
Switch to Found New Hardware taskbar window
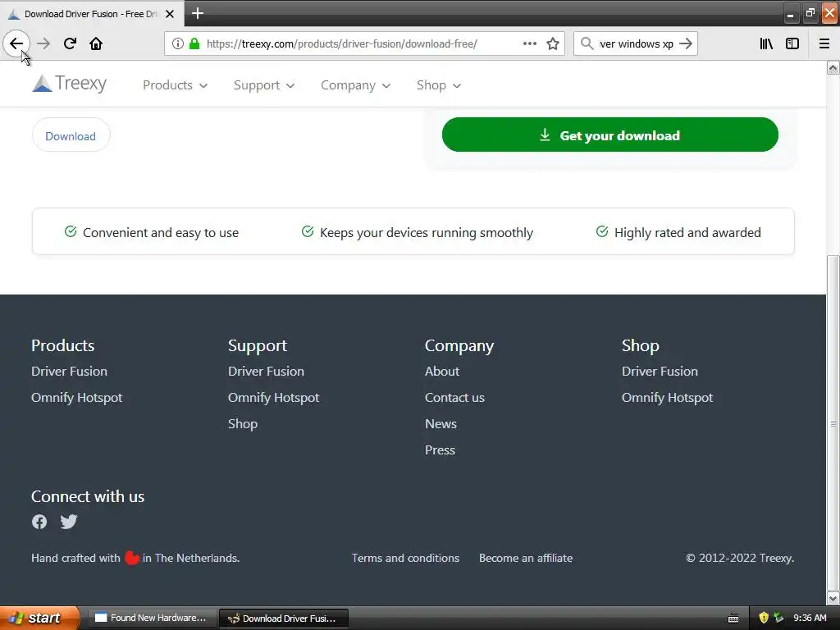tap(152, 618)
